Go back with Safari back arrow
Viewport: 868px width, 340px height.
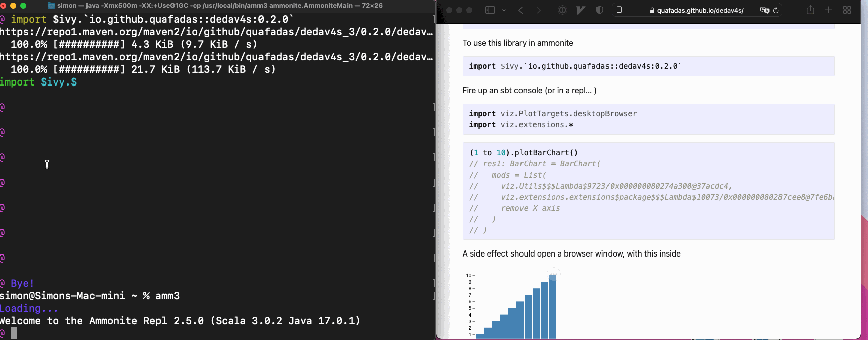pos(520,10)
